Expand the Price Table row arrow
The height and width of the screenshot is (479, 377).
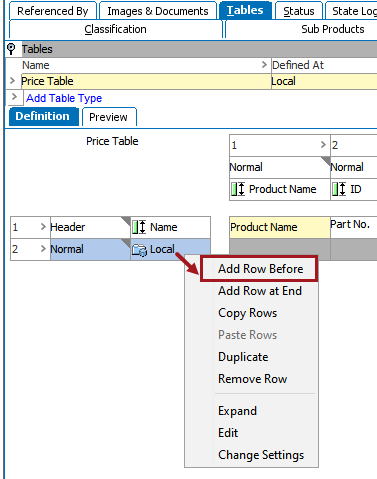[x=13, y=81]
